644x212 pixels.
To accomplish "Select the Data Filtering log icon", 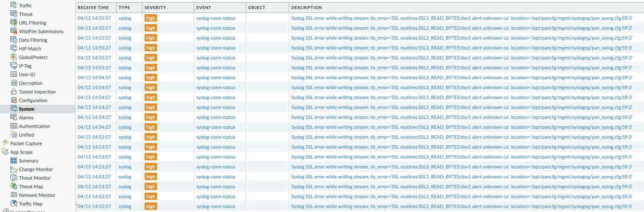I will pyautogui.click(x=13, y=40).
